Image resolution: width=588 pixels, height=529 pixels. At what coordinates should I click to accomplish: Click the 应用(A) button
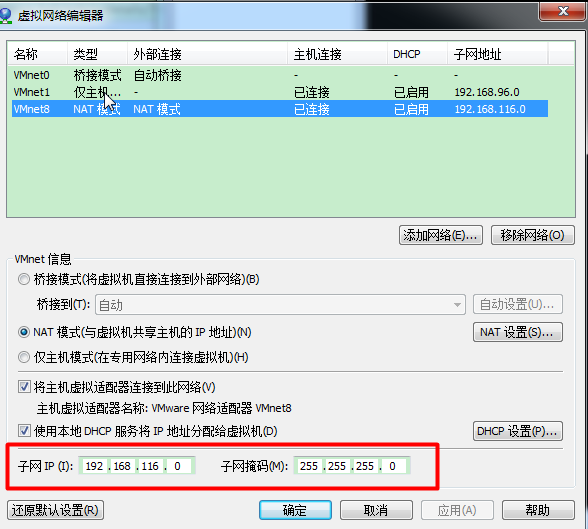click(x=457, y=510)
